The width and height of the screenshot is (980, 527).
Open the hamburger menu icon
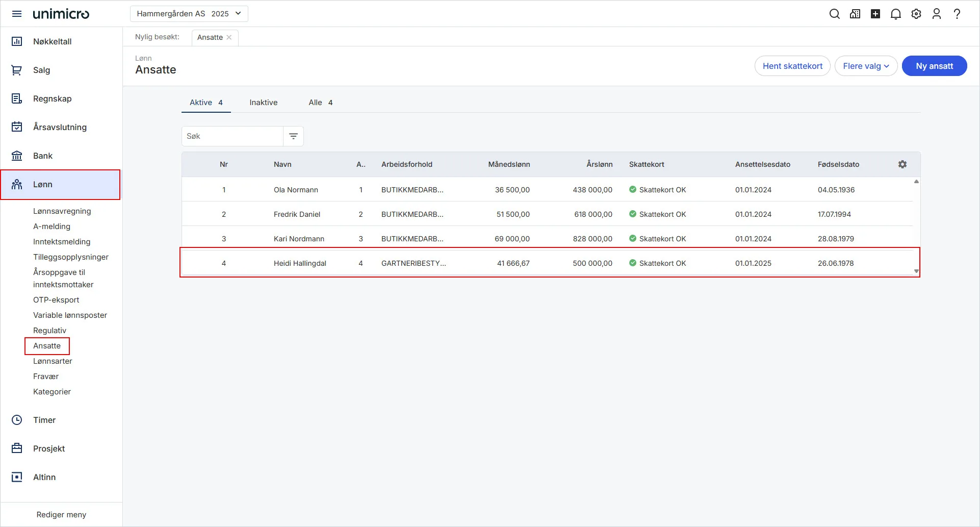pyautogui.click(x=17, y=14)
